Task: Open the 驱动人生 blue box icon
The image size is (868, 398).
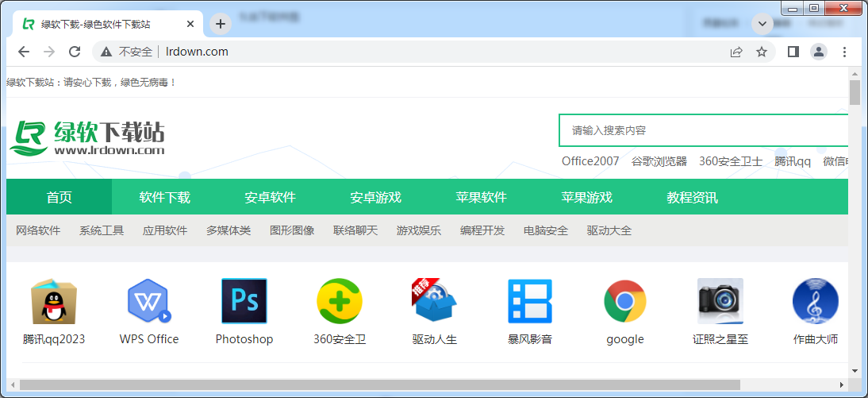Action: click(x=435, y=301)
